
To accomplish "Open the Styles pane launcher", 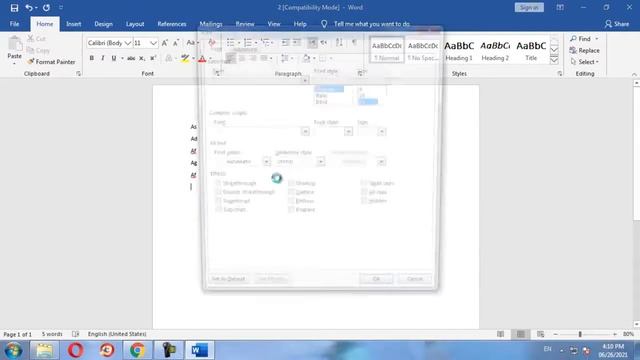I will tap(560, 74).
